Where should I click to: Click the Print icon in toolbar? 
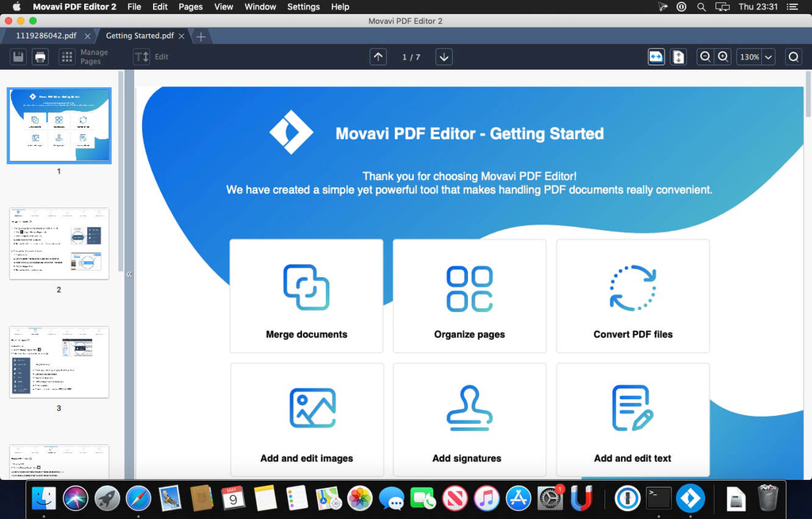pos(40,56)
